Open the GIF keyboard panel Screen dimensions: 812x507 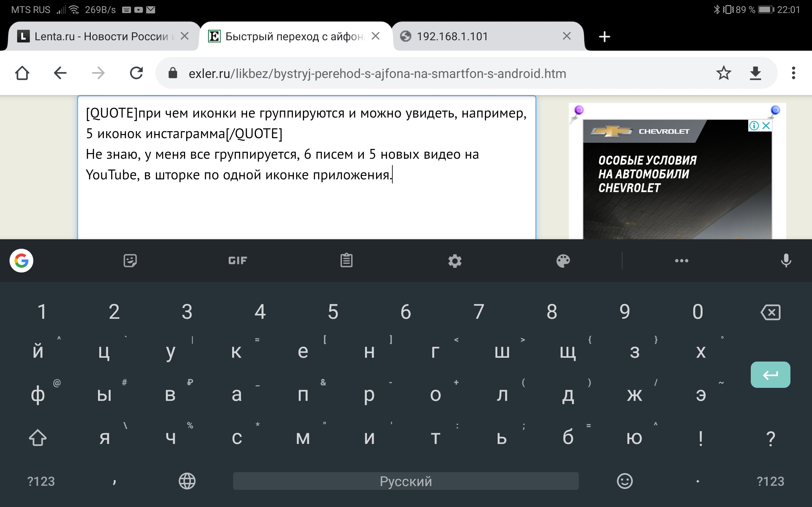click(238, 260)
